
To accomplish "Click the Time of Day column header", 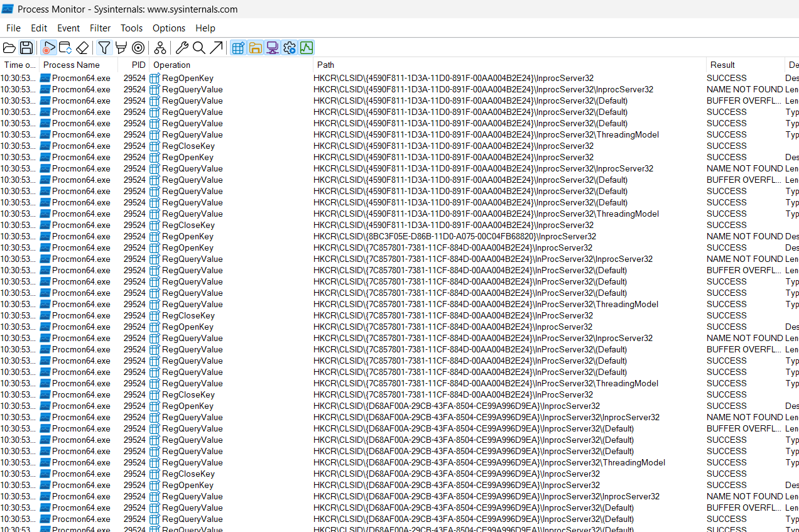I will [x=19, y=65].
